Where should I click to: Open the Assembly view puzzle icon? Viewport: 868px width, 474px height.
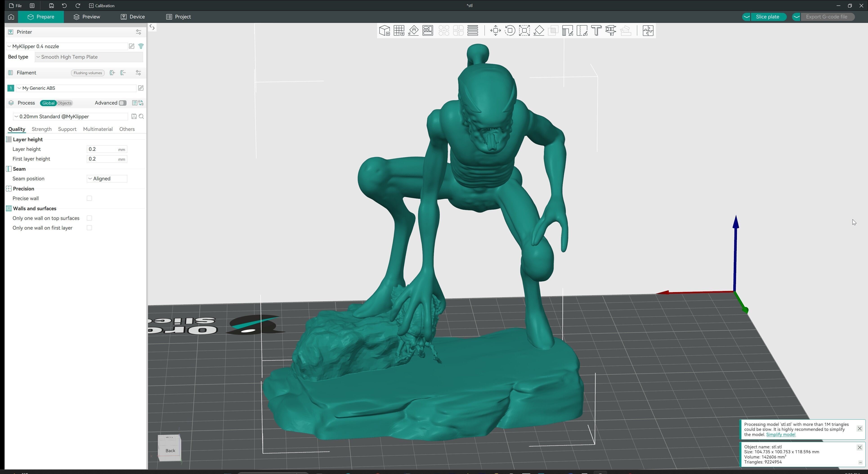click(x=648, y=31)
